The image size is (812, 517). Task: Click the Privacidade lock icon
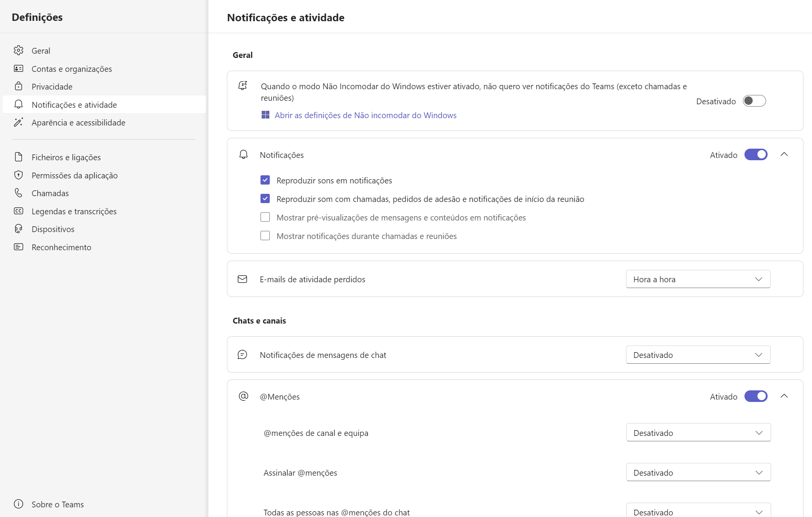click(19, 86)
